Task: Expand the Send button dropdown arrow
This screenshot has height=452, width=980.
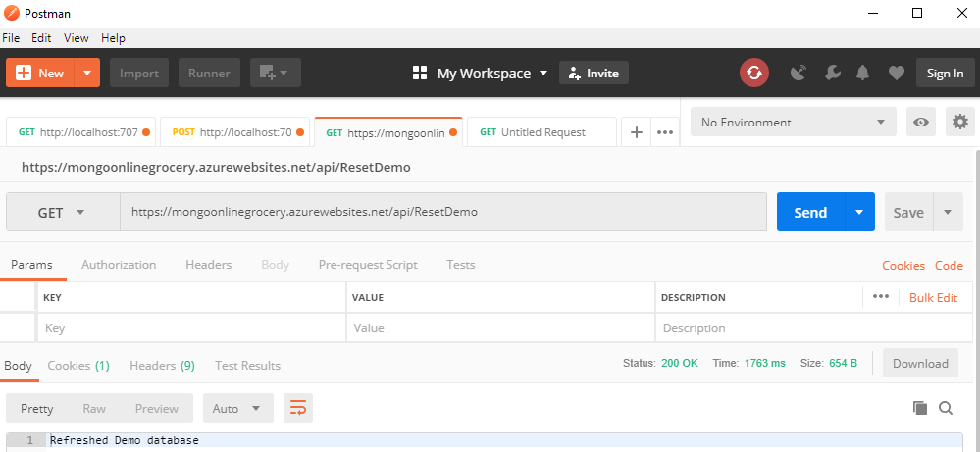Action: click(x=859, y=212)
